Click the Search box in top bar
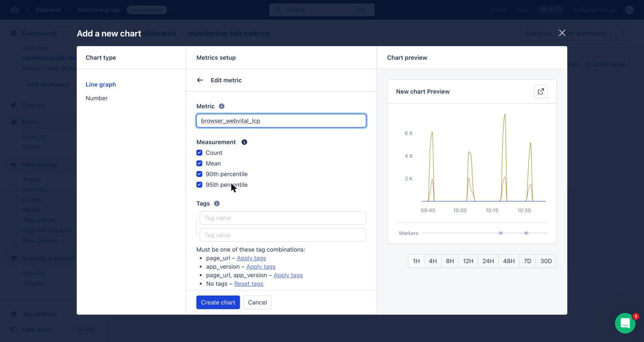This screenshot has height=342, width=644. pyautogui.click(x=322, y=10)
